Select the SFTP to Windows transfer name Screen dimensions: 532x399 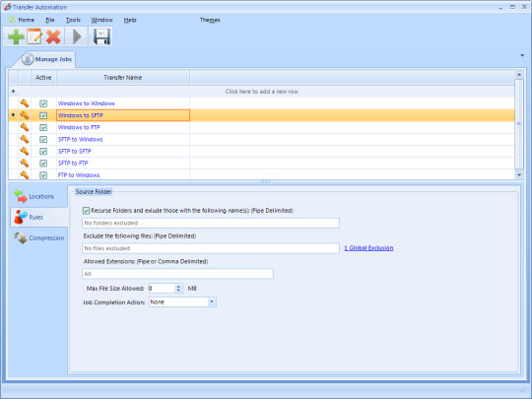click(81, 140)
